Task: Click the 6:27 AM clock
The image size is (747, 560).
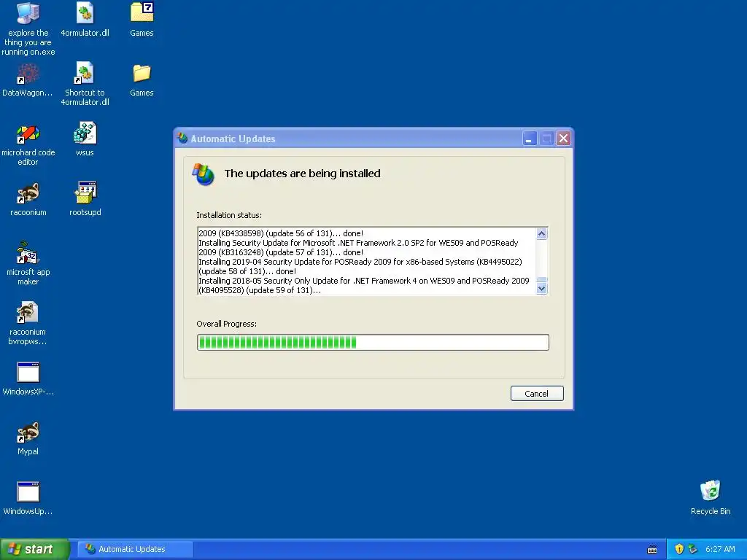Action: pyautogui.click(x=720, y=549)
